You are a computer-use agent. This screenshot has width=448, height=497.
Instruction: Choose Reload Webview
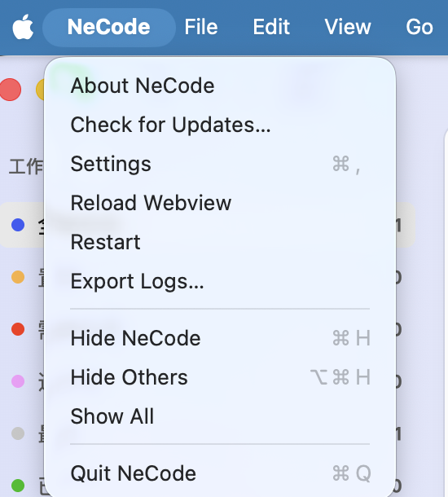[220, 203]
